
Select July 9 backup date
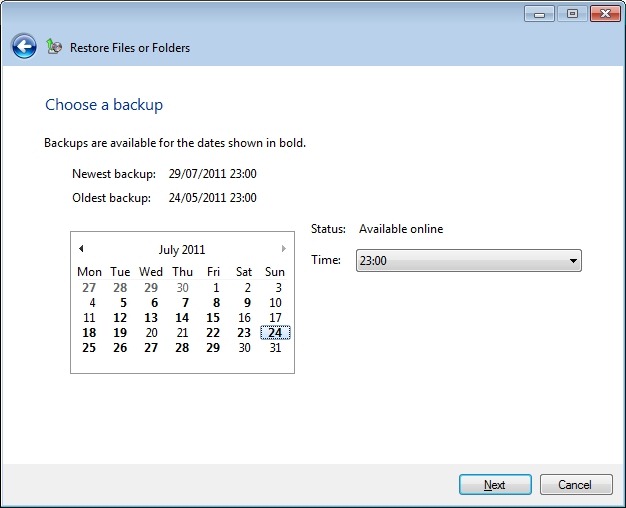[x=246, y=303]
